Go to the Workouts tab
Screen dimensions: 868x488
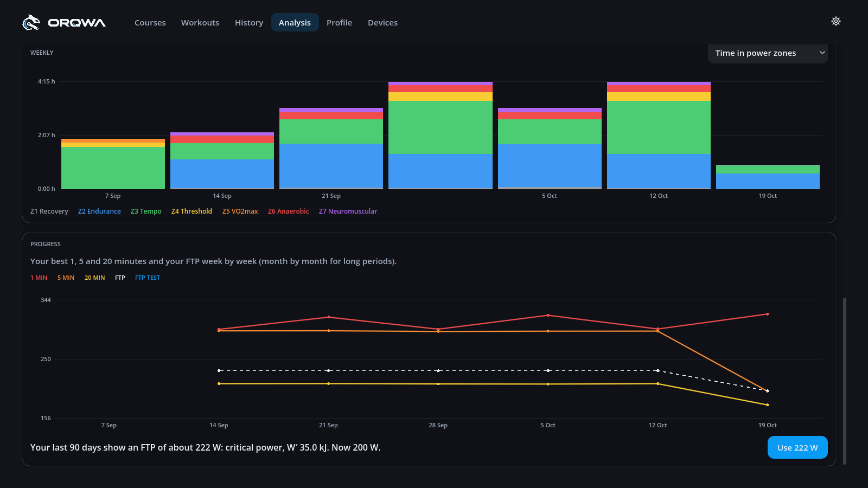[200, 23]
